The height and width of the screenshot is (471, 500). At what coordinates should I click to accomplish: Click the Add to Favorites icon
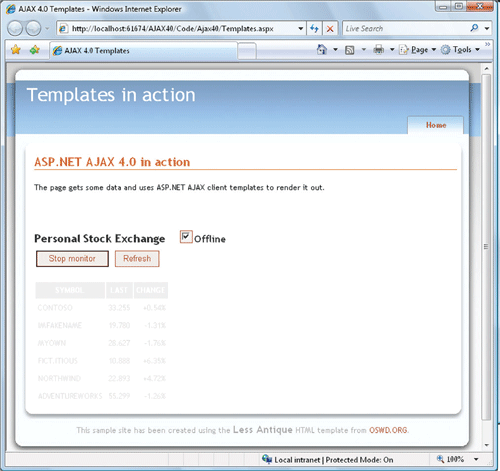click(35, 50)
